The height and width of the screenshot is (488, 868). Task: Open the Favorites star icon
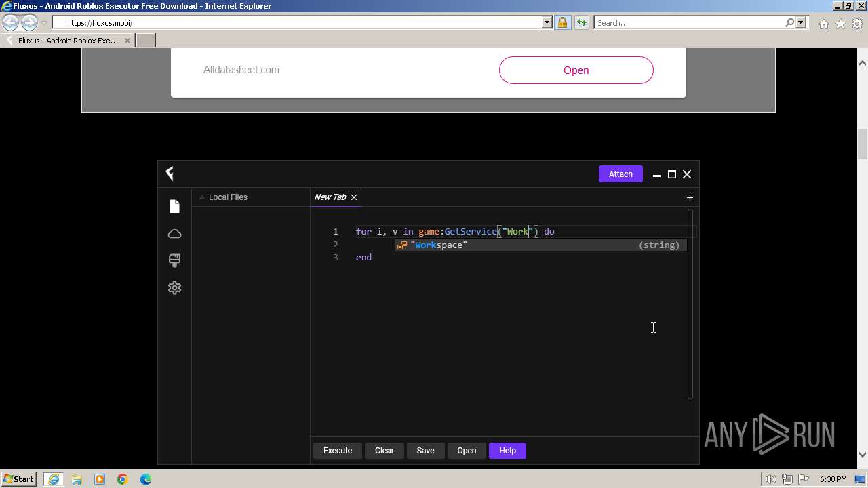pyautogui.click(x=840, y=24)
